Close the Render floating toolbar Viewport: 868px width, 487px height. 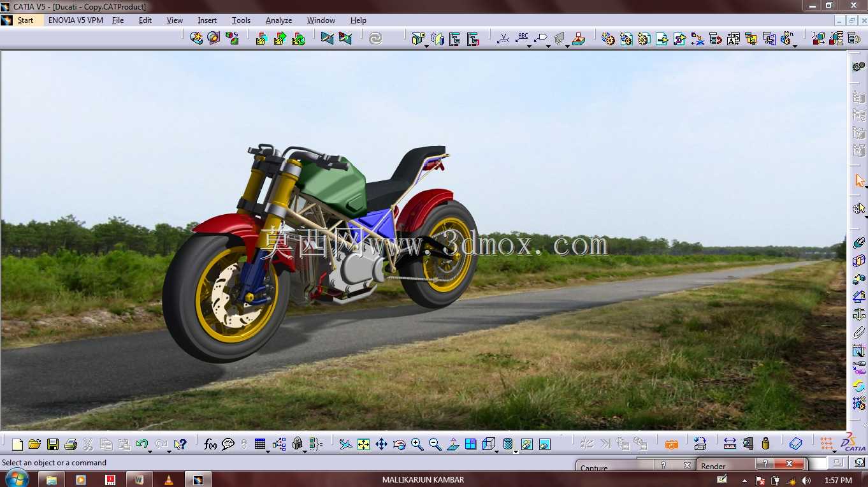(x=790, y=464)
